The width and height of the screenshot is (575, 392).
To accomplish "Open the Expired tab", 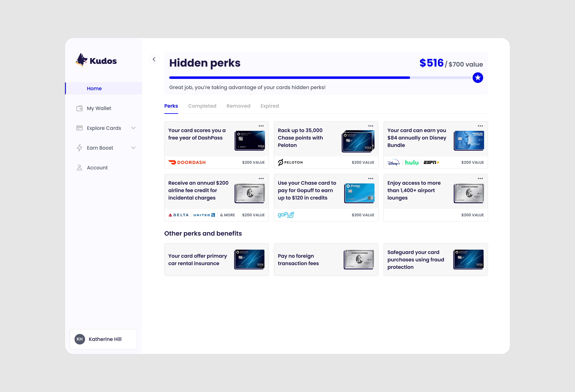I will point(269,106).
